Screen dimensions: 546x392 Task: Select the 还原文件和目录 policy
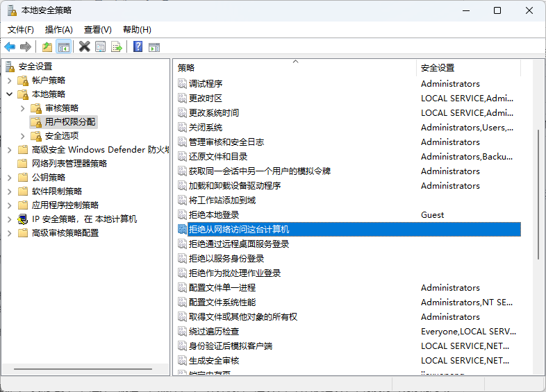point(218,157)
